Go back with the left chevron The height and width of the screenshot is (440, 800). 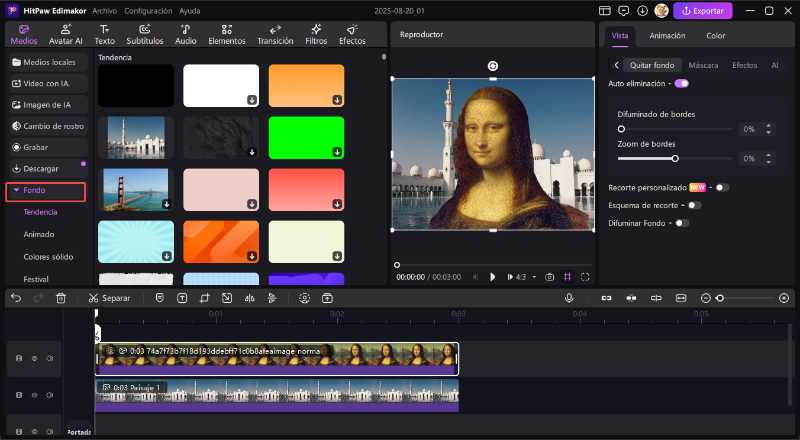(x=616, y=65)
